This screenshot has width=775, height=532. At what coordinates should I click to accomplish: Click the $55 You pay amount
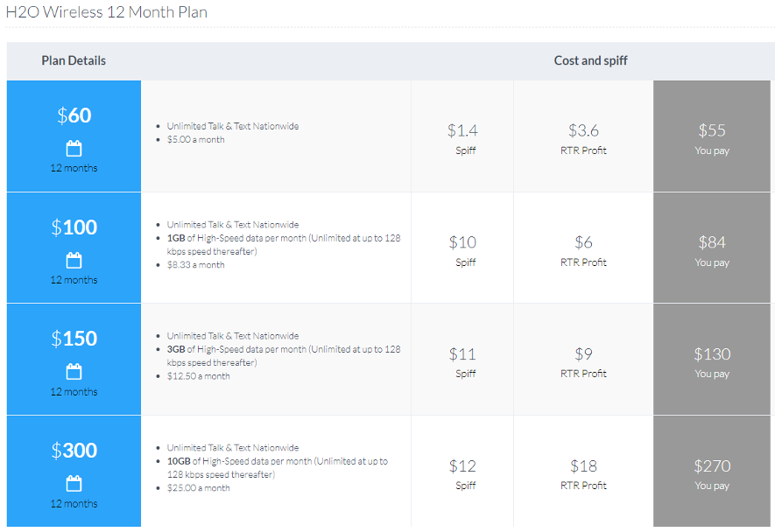pos(712,130)
